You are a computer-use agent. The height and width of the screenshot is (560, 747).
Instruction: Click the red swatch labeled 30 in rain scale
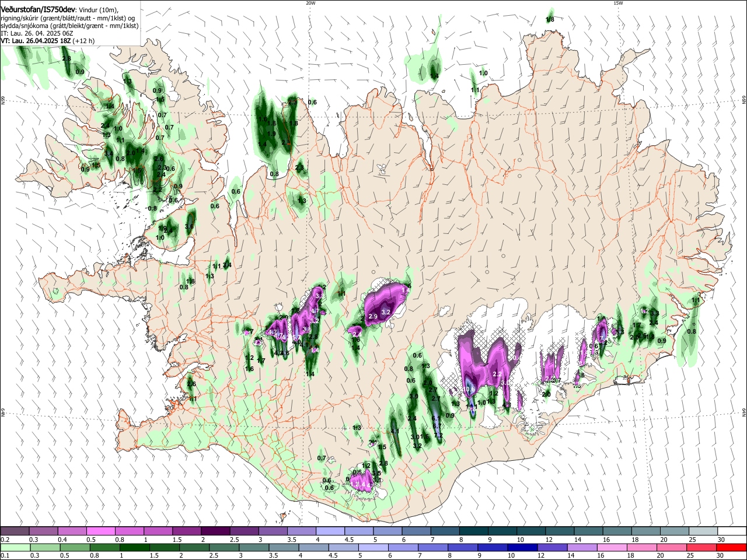click(x=731, y=547)
